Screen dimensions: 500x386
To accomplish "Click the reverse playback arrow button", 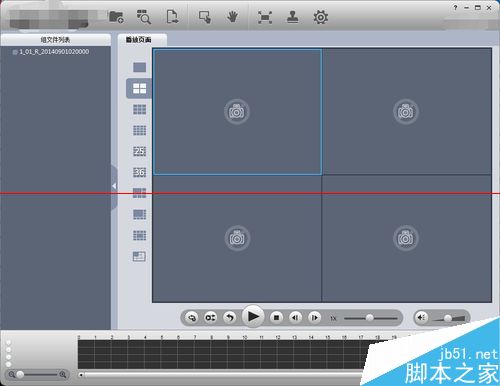I will (x=230, y=317).
